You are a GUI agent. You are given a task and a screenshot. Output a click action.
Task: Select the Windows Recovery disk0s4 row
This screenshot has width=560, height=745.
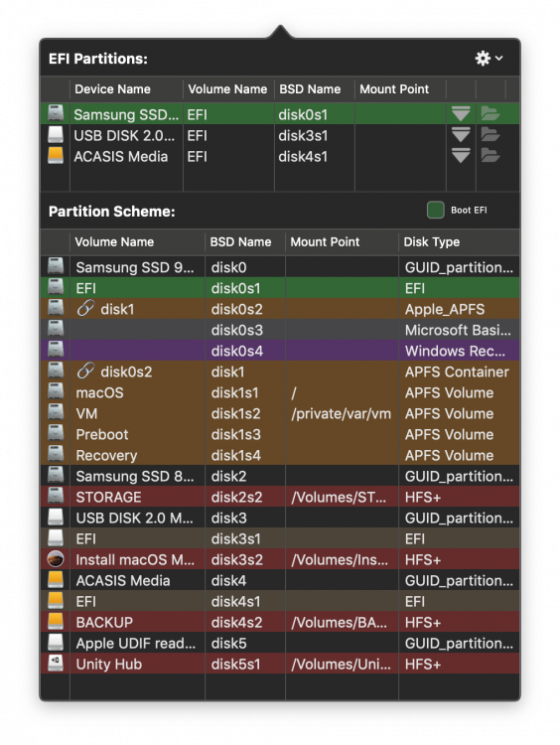(x=280, y=351)
